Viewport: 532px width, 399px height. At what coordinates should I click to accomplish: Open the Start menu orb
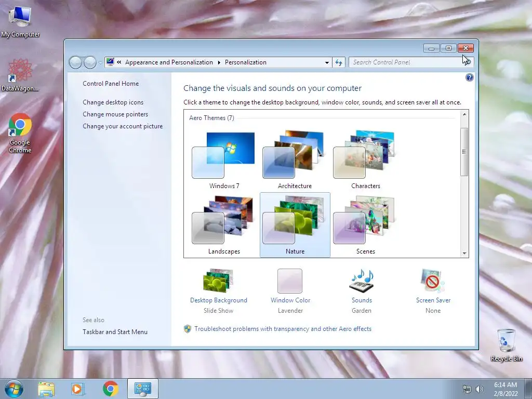(14, 389)
